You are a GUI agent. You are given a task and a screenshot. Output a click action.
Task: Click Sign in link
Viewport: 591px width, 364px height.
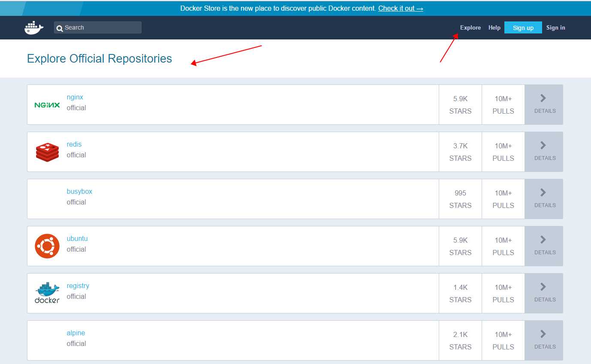pyautogui.click(x=556, y=27)
